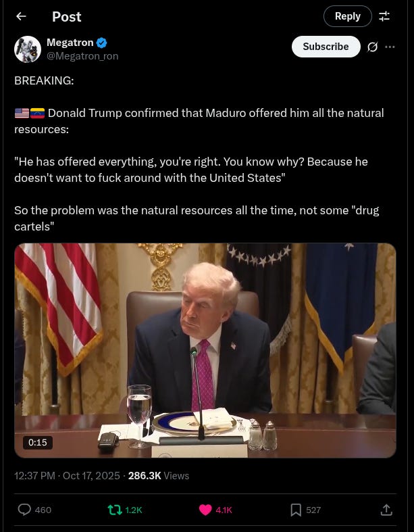Open the @Megatron_ron handle link
This screenshot has height=532, width=414.
point(82,56)
